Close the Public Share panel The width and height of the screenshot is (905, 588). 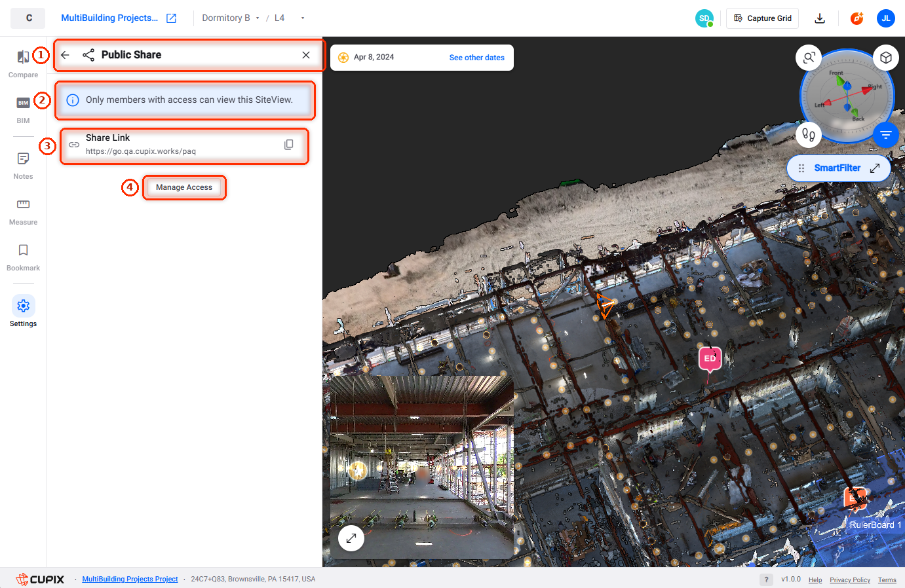point(306,55)
